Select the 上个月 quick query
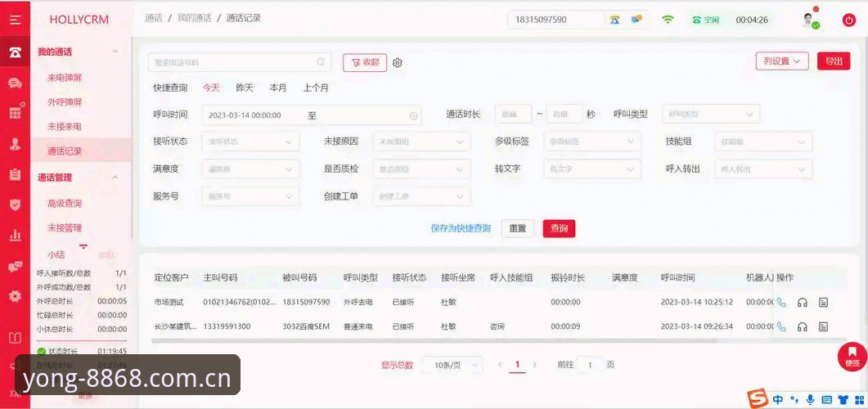 316,88
